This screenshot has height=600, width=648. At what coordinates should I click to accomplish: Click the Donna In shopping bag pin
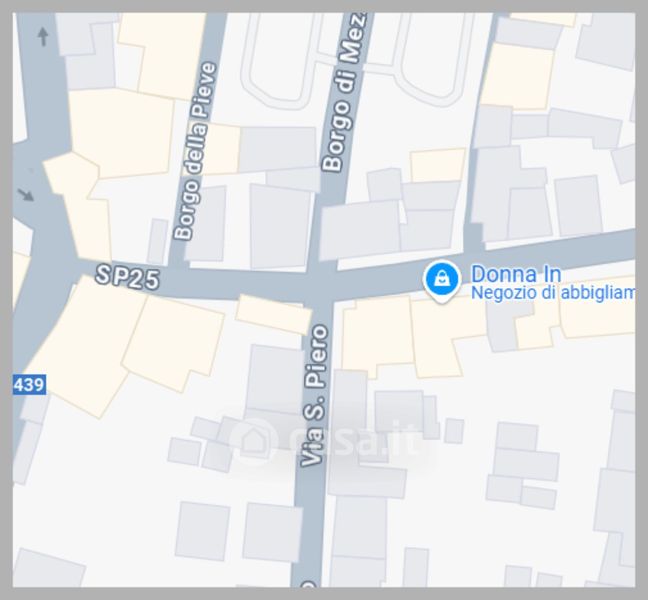tap(442, 281)
